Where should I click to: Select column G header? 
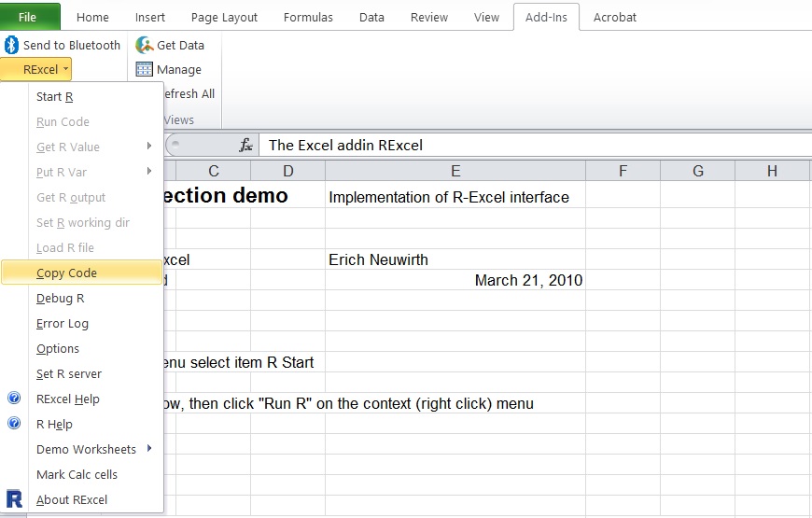(x=697, y=171)
